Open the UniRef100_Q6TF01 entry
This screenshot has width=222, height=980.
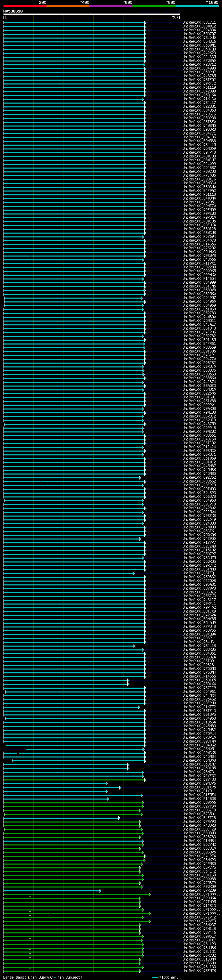coord(199,573)
